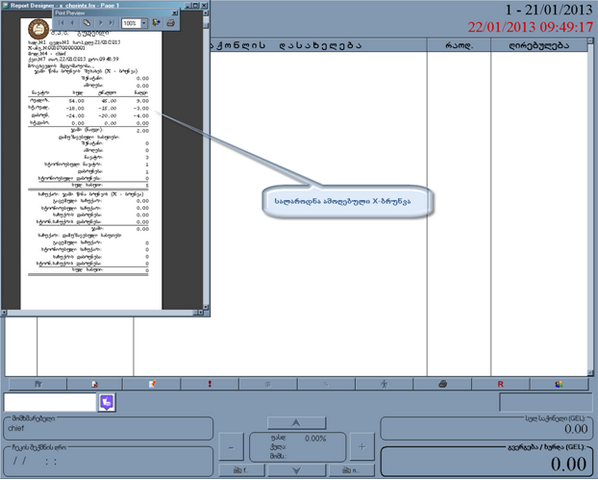Click the Go to Page icon
The image size is (598, 480).
click(x=87, y=23)
